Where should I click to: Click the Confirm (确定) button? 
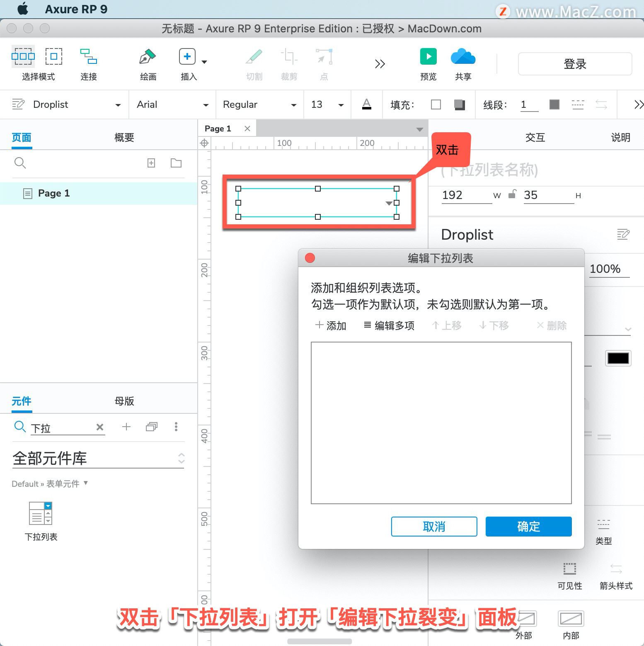(528, 527)
